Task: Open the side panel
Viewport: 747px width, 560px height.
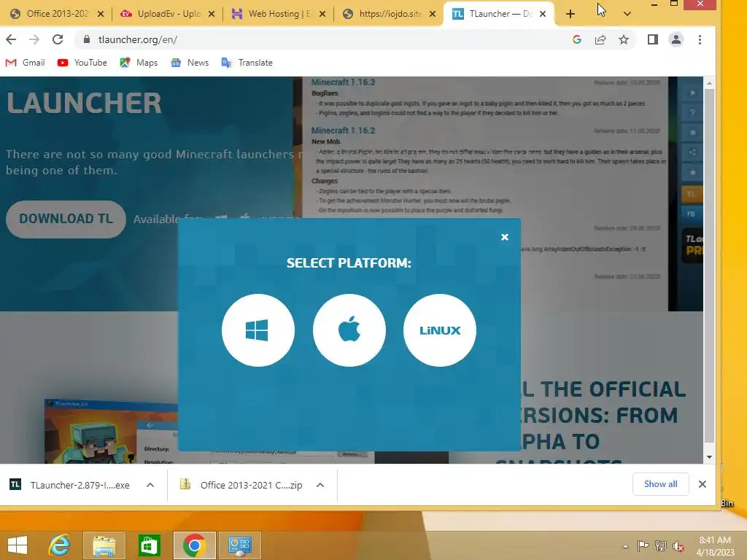Action: [x=653, y=39]
